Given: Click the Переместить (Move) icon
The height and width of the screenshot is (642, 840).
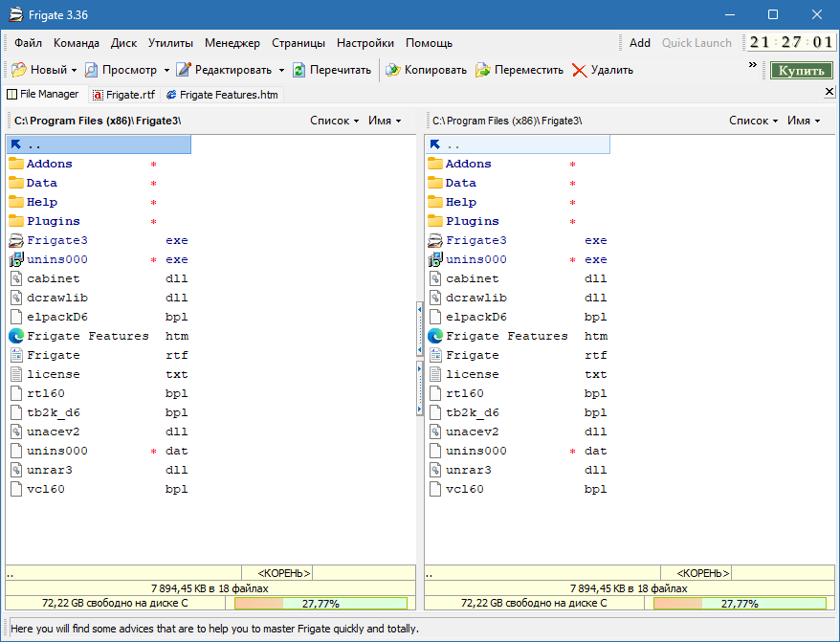Looking at the screenshot, I should point(483,70).
